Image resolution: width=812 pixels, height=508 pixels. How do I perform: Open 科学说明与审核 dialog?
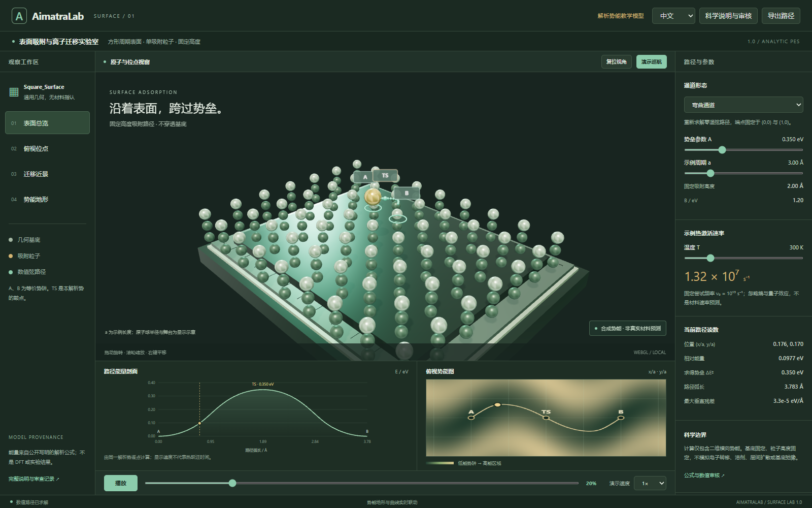point(728,16)
